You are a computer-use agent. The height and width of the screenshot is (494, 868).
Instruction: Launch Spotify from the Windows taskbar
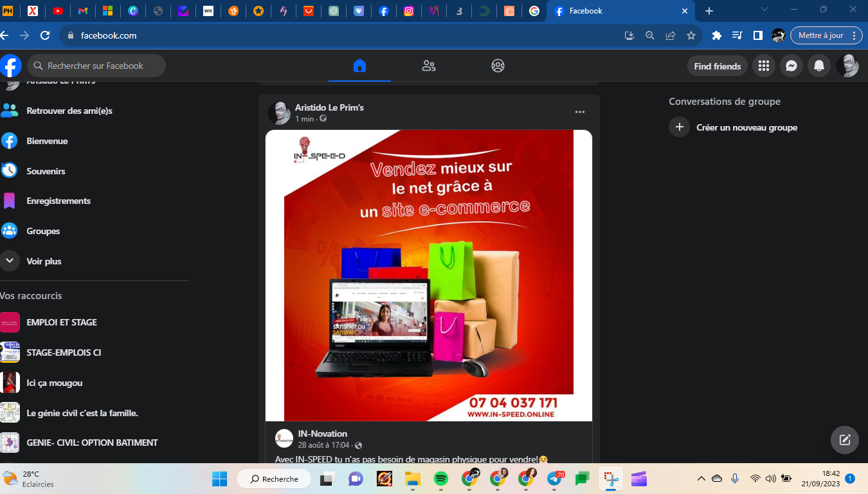[440, 479]
